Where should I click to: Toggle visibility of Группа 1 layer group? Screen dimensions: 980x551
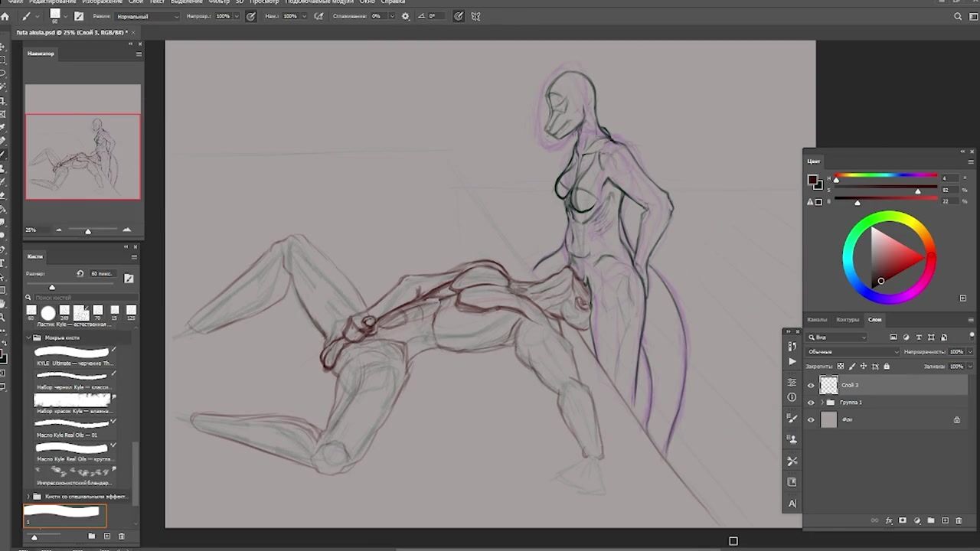coord(811,403)
